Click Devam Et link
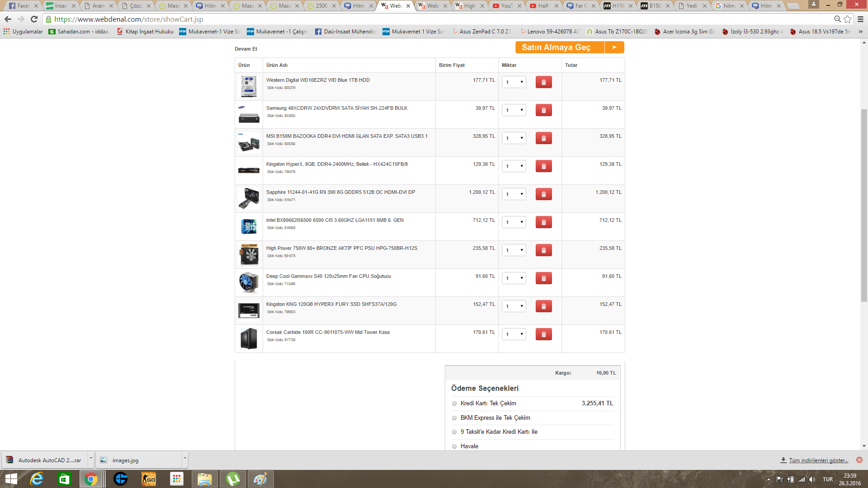 tap(245, 49)
